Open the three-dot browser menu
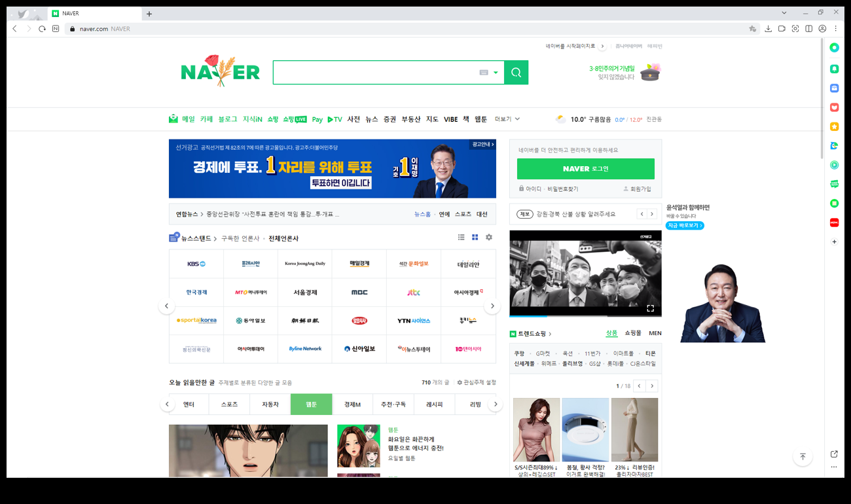 pos(835,29)
